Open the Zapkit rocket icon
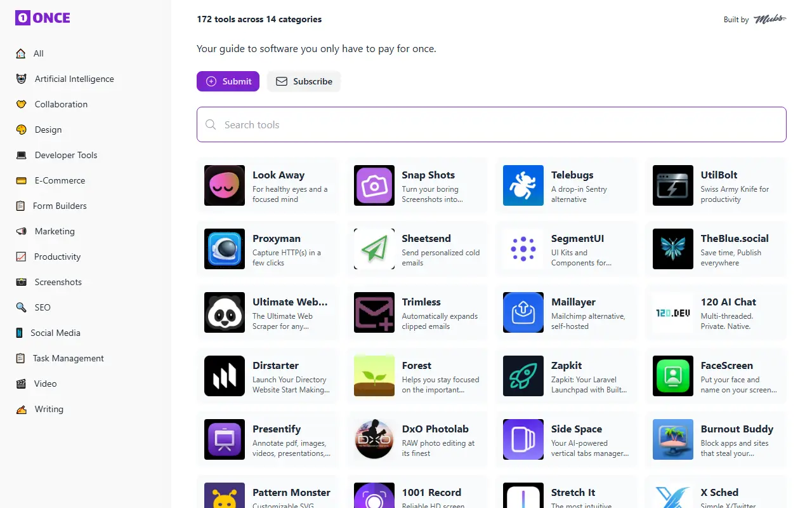 coord(523,376)
